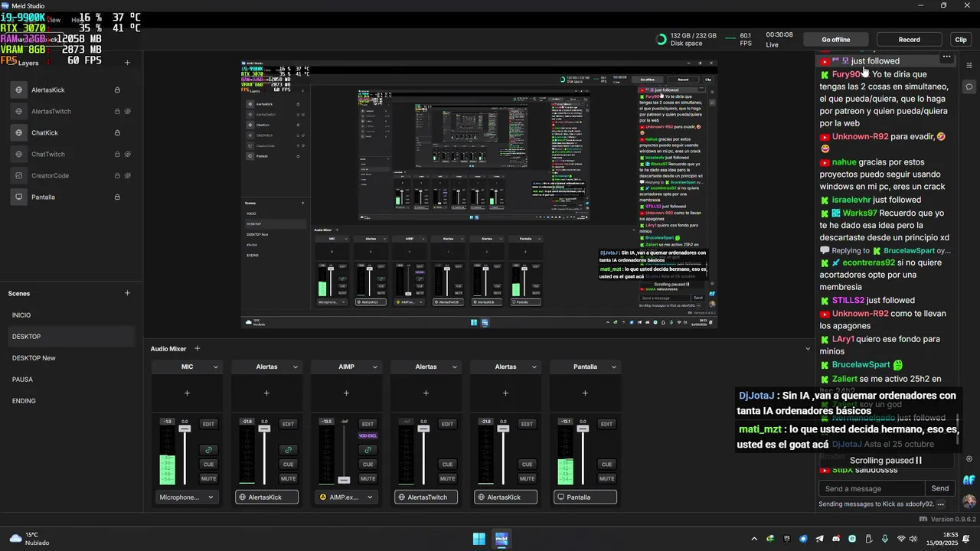Click the lock icon on AlertasTwitch layer

(x=117, y=112)
